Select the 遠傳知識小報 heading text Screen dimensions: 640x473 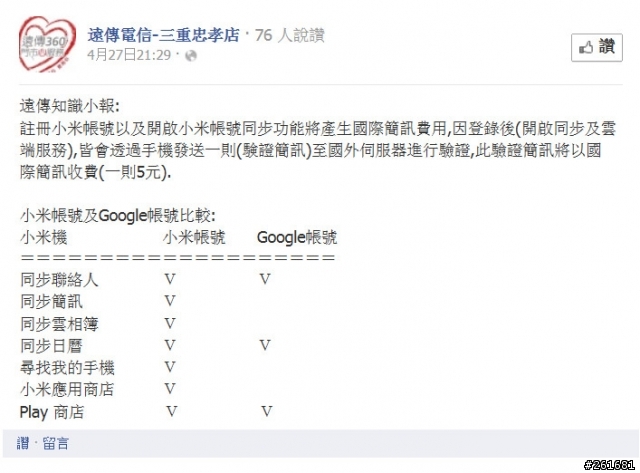tap(70, 107)
